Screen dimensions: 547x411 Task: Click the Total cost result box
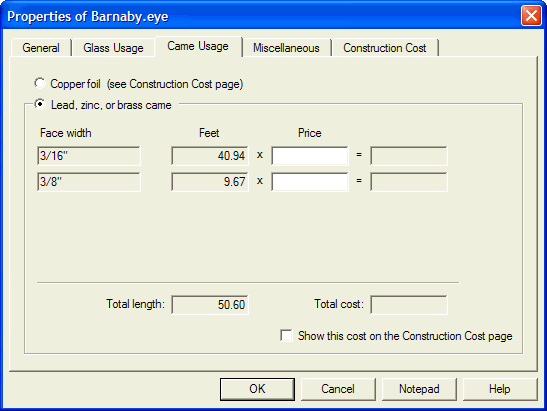coord(409,305)
